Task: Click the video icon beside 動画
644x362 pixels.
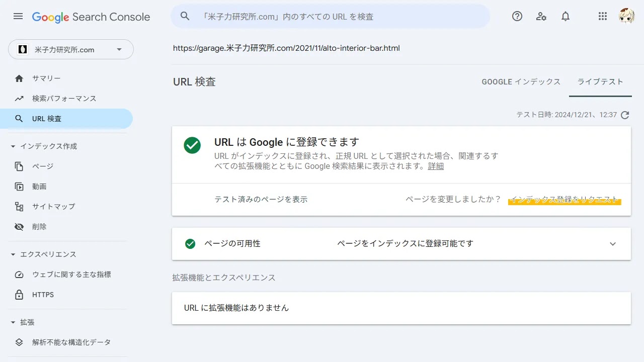Action: (19, 187)
